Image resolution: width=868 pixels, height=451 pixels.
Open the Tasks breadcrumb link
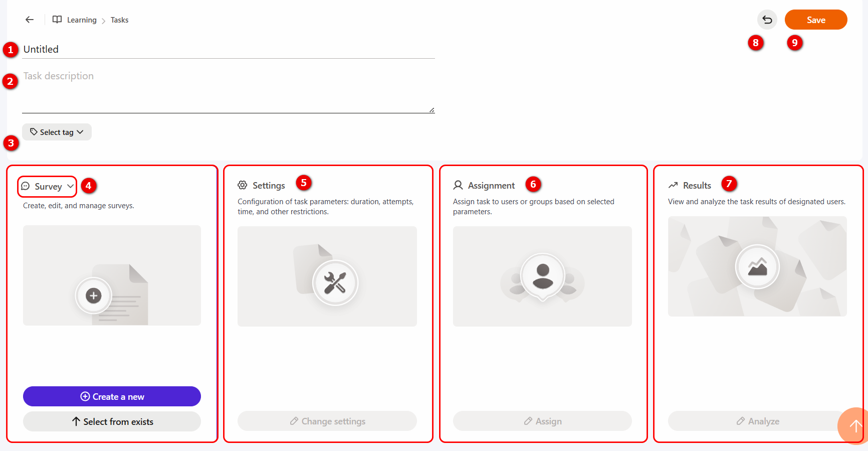[x=119, y=20]
